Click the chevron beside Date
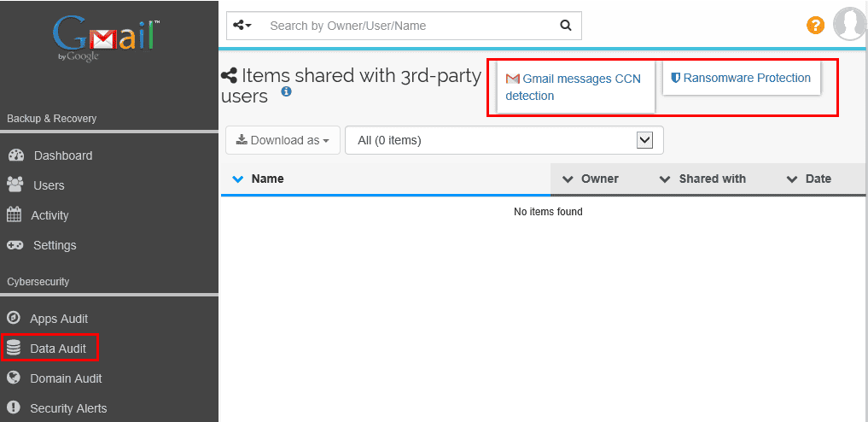 click(x=792, y=179)
